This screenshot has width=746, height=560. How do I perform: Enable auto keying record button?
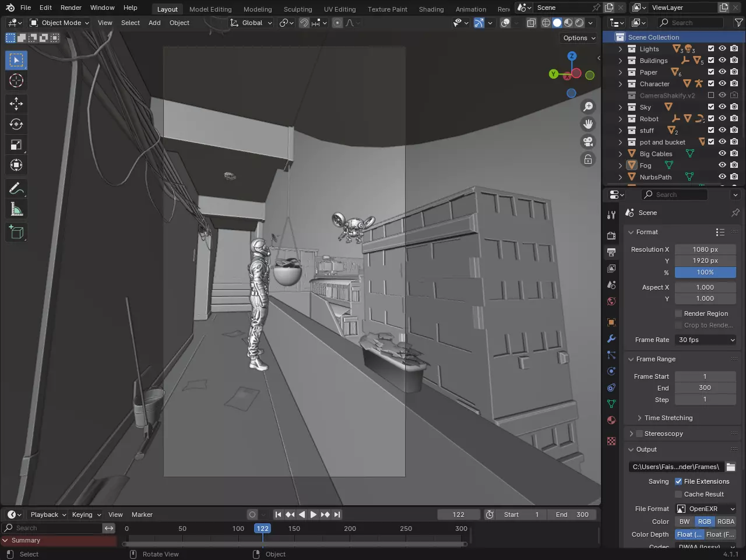click(252, 515)
